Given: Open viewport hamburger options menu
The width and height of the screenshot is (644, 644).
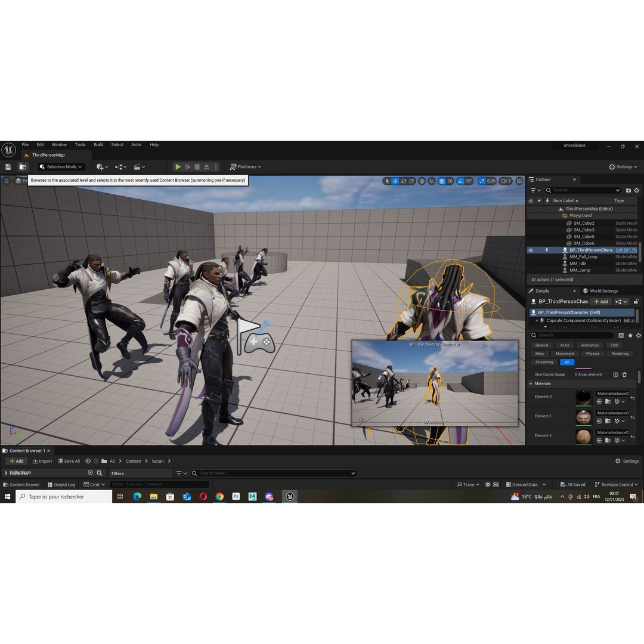Looking at the screenshot, I should (x=7, y=181).
